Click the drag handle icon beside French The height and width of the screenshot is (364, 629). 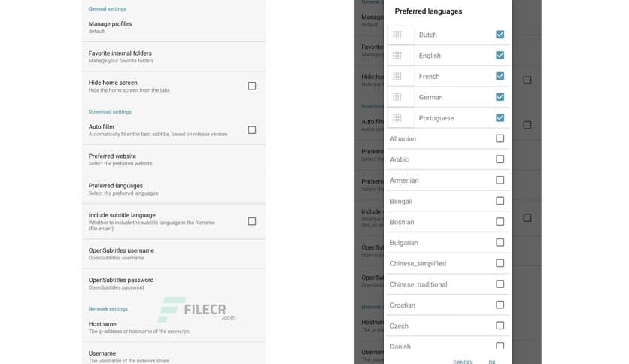coord(397,77)
